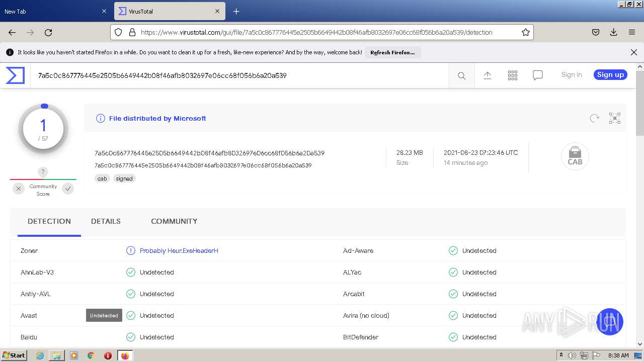Screen dimensions: 644x362
Task: Open the graph view icon
Action: click(615, 118)
